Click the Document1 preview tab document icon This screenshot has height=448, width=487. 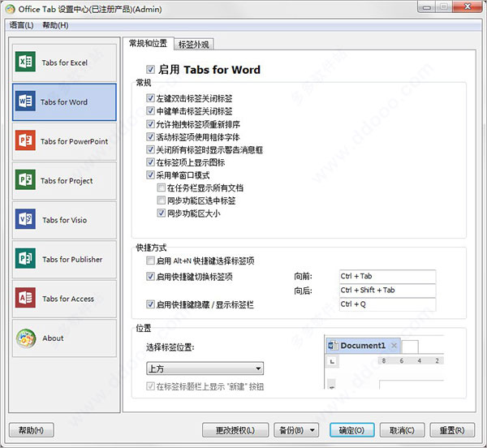tap(333, 346)
